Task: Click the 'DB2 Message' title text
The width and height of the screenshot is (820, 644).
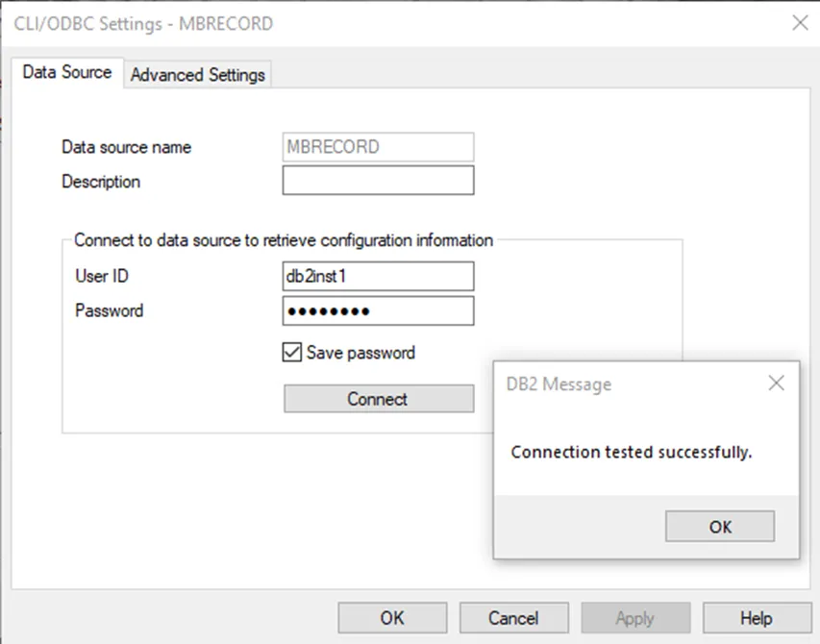Action: pyautogui.click(x=559, y=384)
